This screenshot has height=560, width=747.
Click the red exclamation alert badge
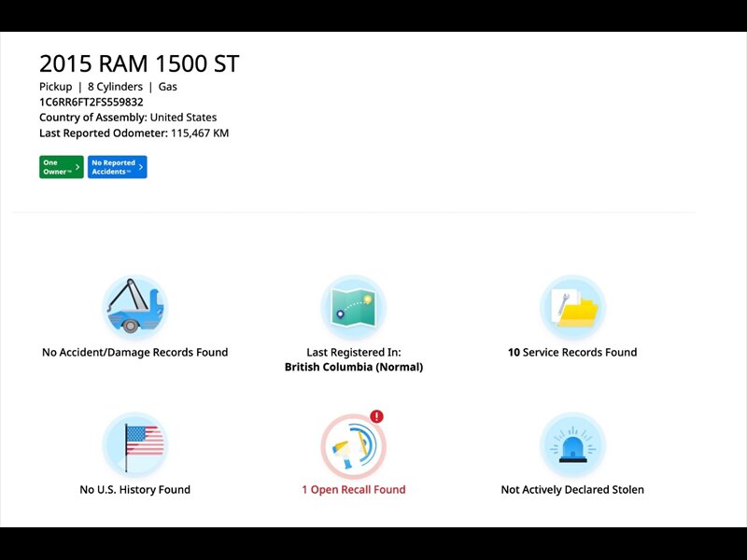376,416
